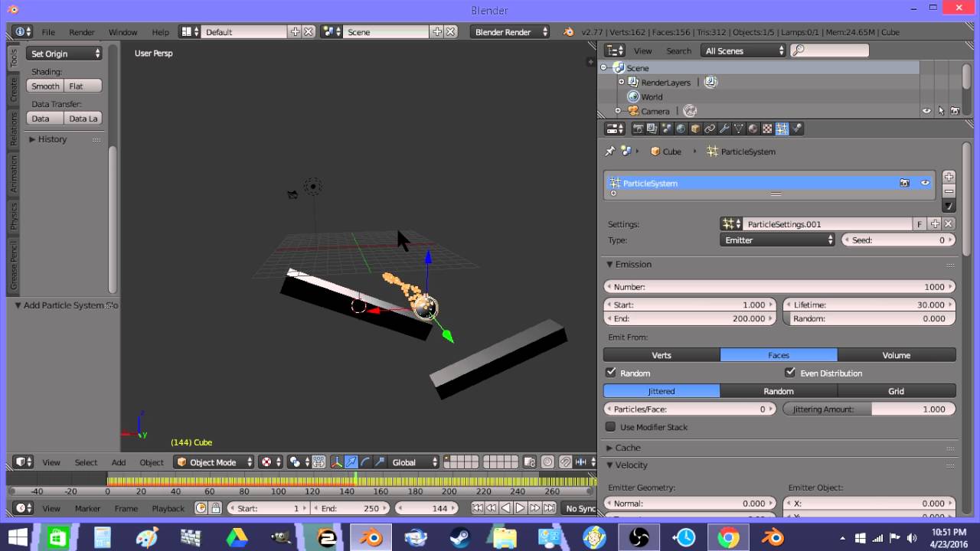
Task: Click the No Sync button
Action: (x=580, y=508)
